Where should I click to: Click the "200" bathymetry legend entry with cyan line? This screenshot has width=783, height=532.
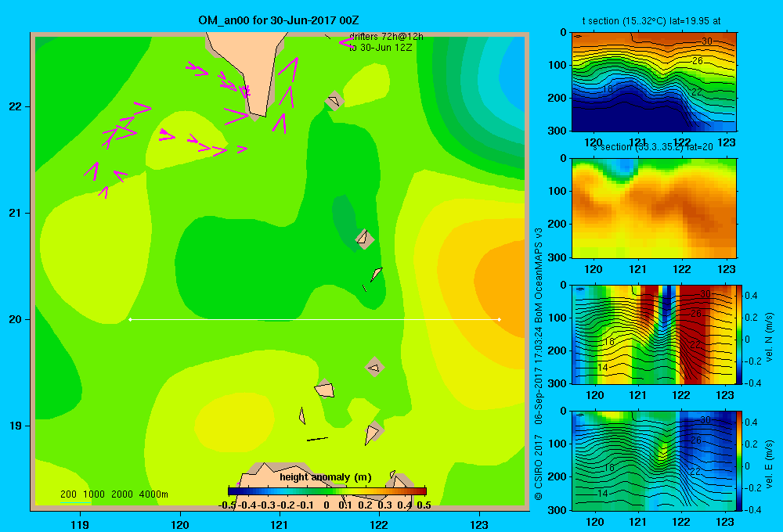coord(68,495)
